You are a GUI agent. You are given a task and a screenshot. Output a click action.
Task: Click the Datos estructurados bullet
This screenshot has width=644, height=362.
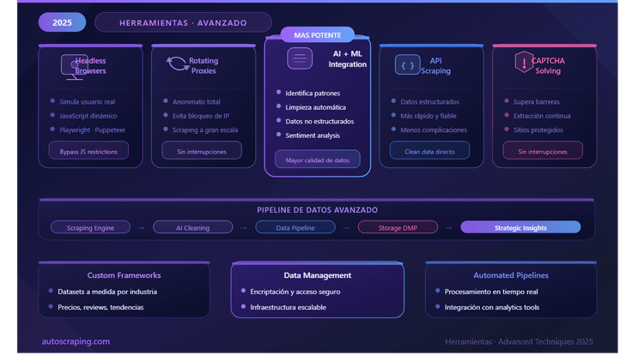click(x=429, y=102)
